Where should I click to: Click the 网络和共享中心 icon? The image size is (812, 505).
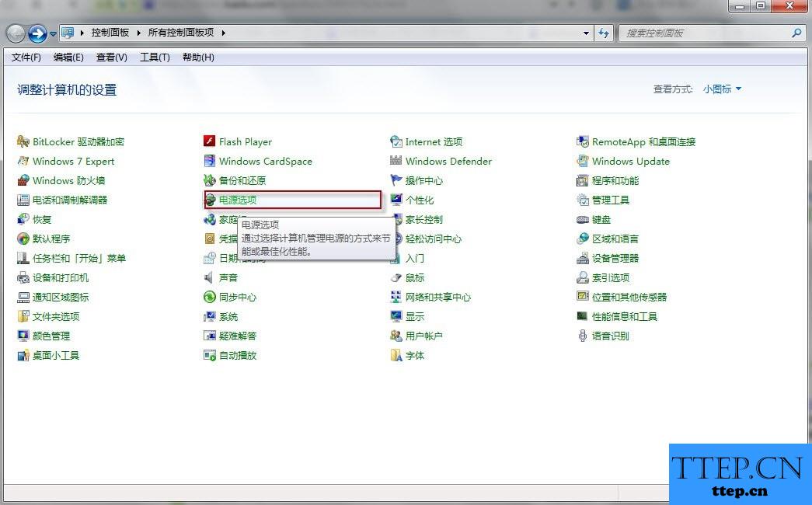396,297
